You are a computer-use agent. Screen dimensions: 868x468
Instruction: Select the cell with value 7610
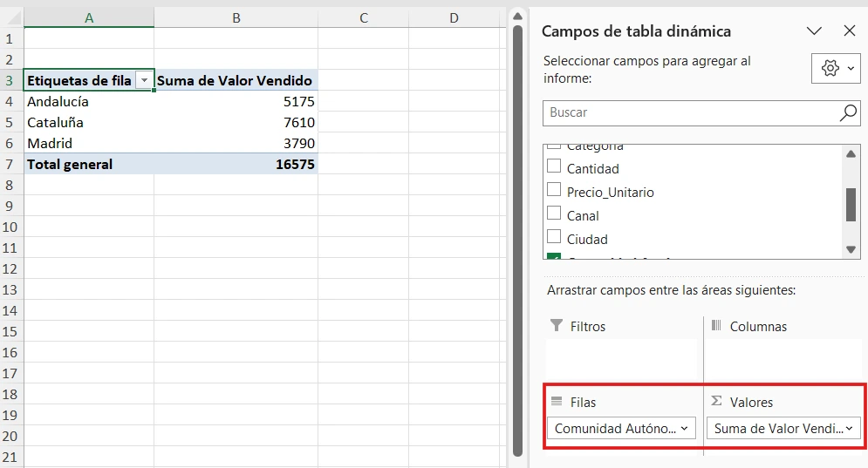pos(236,122)
